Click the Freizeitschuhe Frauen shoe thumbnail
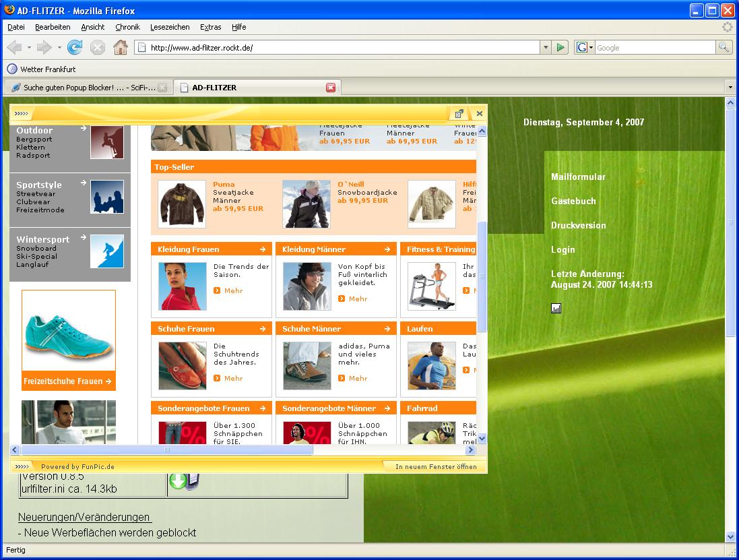Image resolution: width=739 pixels, height=560 pixels. click(69, 331)
